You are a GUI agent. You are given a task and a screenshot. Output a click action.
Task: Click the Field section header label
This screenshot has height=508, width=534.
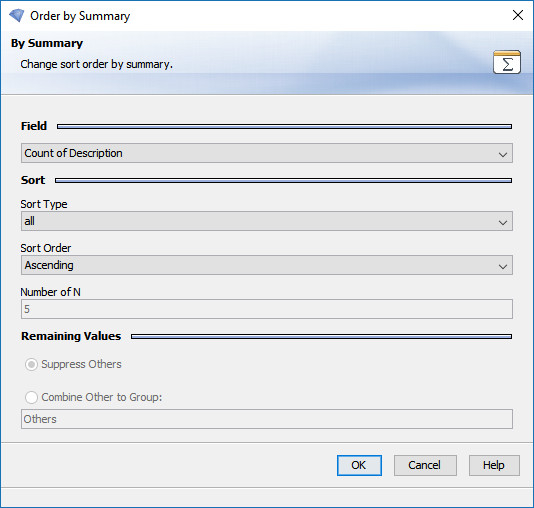(34, 126)
